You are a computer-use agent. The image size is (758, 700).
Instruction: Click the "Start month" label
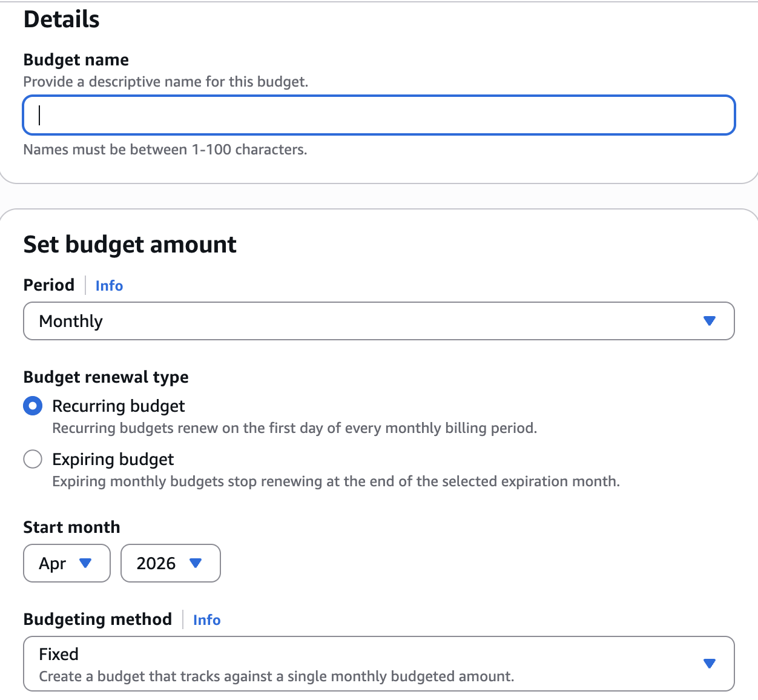coord(71,527)
